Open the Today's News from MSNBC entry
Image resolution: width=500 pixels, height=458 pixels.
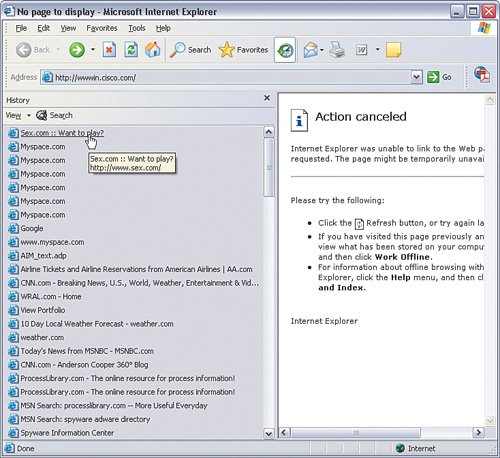87,351
